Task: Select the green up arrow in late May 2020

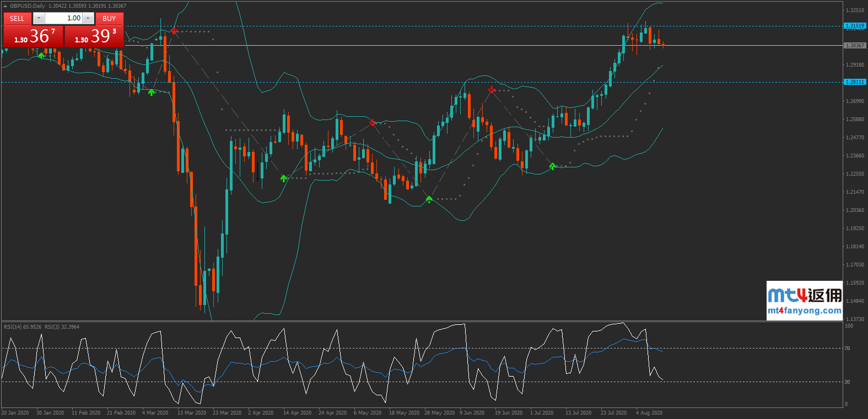Action: [x=429, y=199]
